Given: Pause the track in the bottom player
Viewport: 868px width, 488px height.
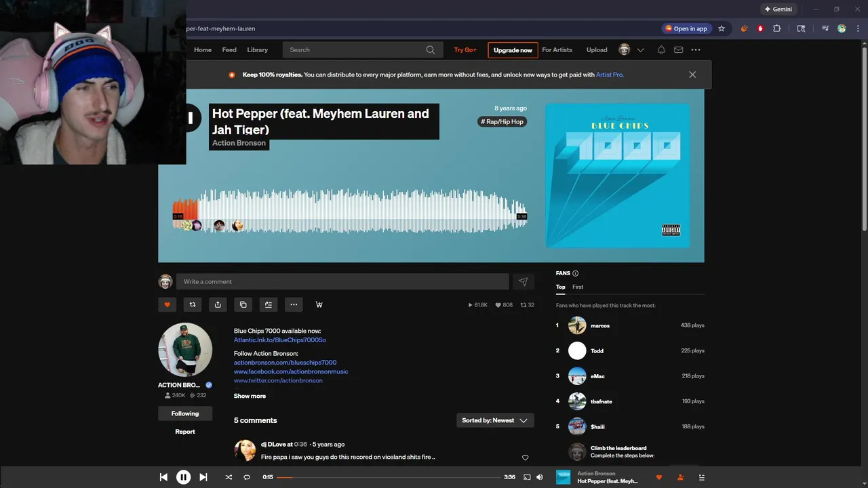Looking at the screenshot, I should (x=183, y=477).
